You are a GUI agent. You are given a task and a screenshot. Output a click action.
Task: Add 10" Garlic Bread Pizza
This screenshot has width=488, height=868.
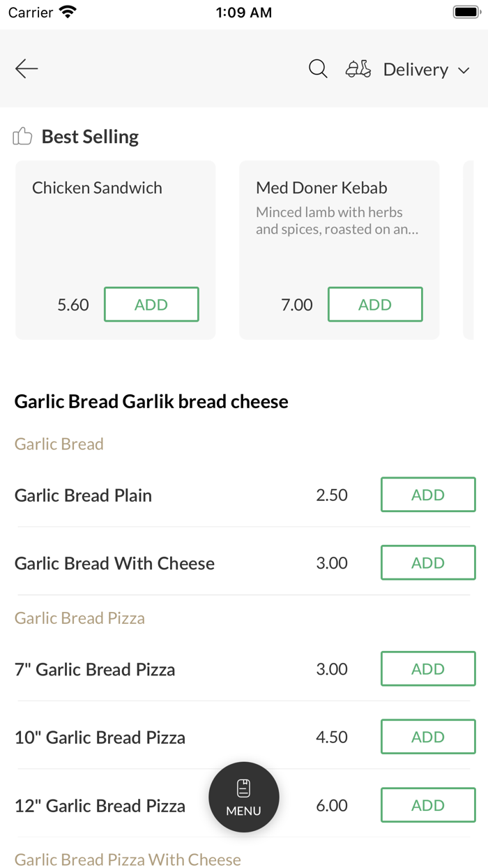click(428, 737)
